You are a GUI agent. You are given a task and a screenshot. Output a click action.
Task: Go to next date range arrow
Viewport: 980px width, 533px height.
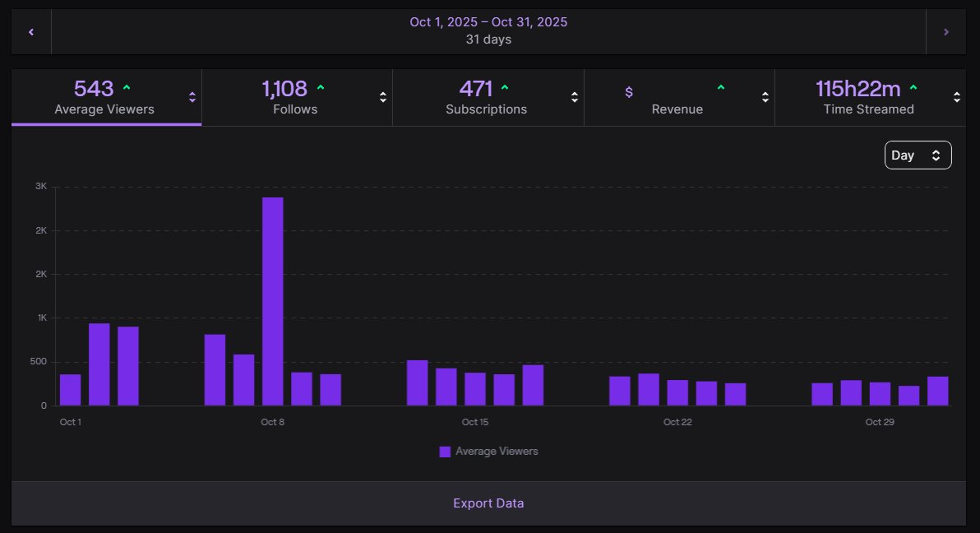click(x=945, y=32)
